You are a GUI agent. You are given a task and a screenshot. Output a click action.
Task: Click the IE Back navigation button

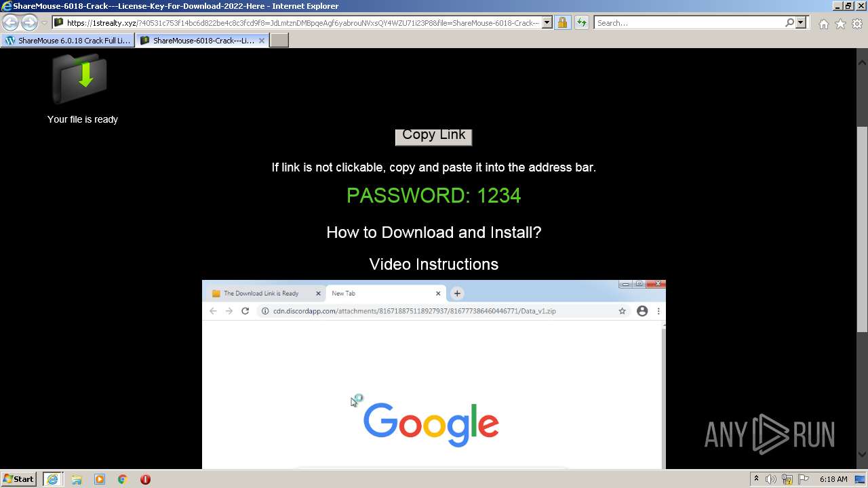11,22
